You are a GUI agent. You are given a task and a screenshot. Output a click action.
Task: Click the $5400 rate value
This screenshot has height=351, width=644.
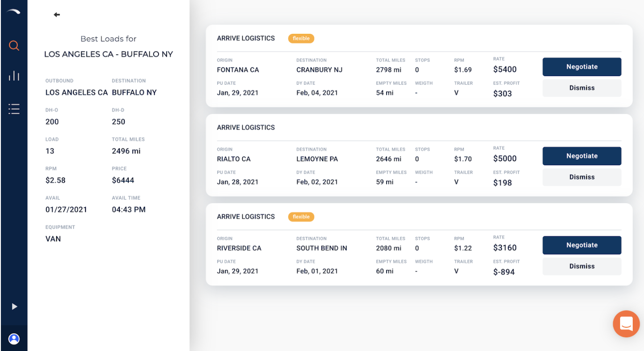(x=505, y=69)
